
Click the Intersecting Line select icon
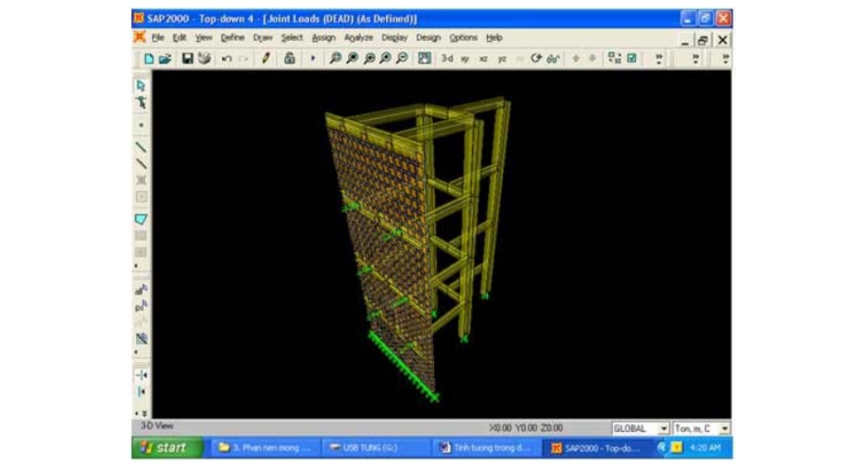(141, 338)
